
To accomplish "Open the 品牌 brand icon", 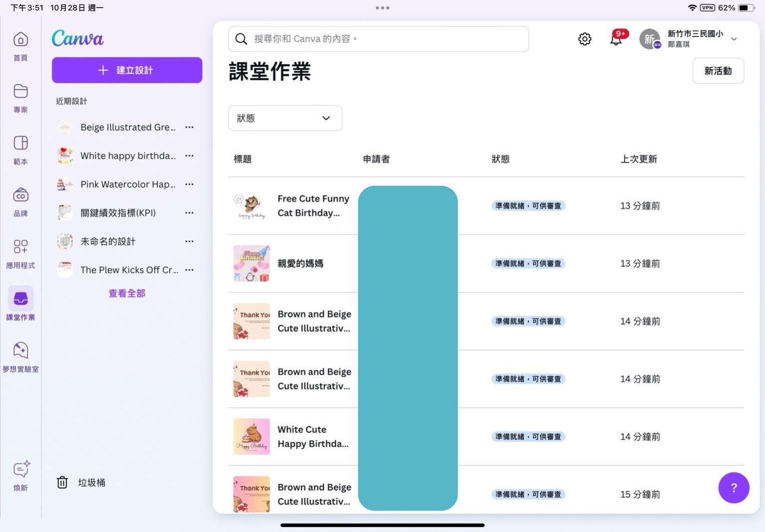I will tap(20, 195).
